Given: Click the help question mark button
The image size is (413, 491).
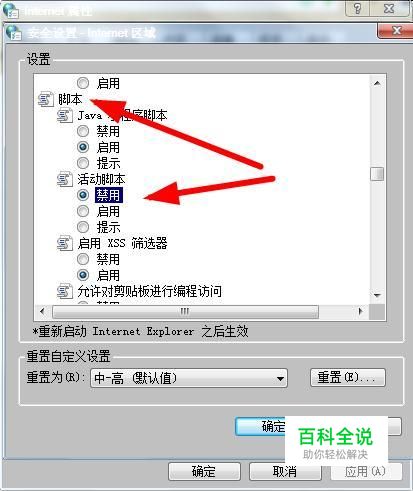Looking at the screenshot, I should [358, 8].
